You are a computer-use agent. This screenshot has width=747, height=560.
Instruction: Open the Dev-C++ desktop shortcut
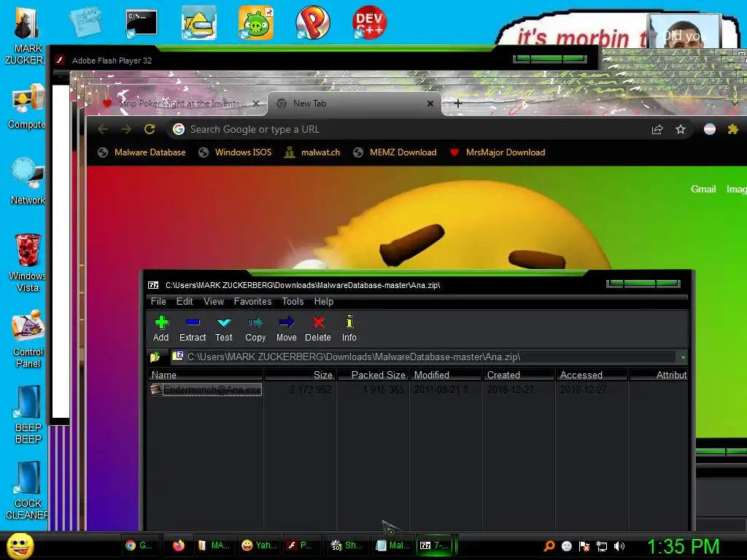point(368,23)
